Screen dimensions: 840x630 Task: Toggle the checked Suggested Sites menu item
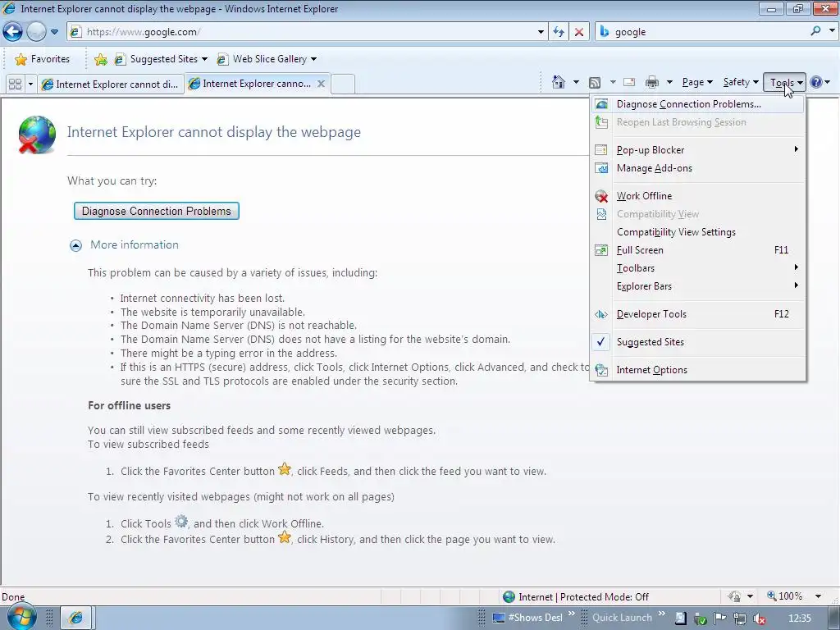click(697, 342)
